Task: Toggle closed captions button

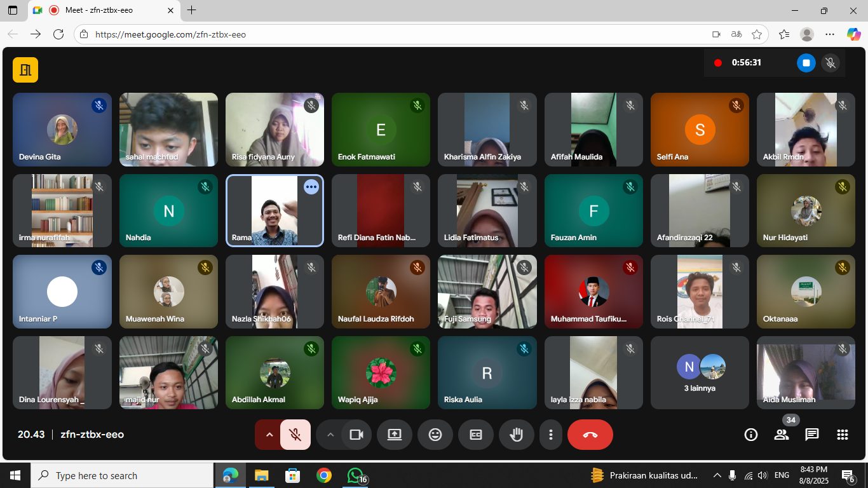Action: pyautogui.click(x=476, y=435)
